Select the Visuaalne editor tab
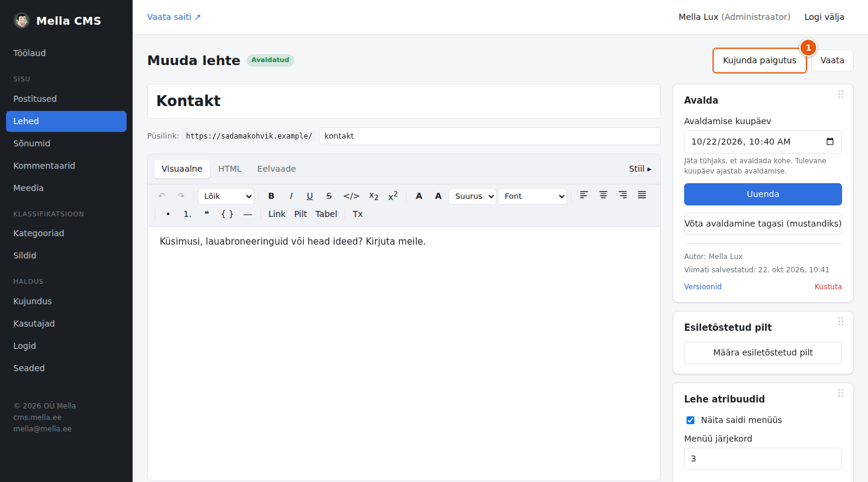Screen dimensions: 868x482 182,169
